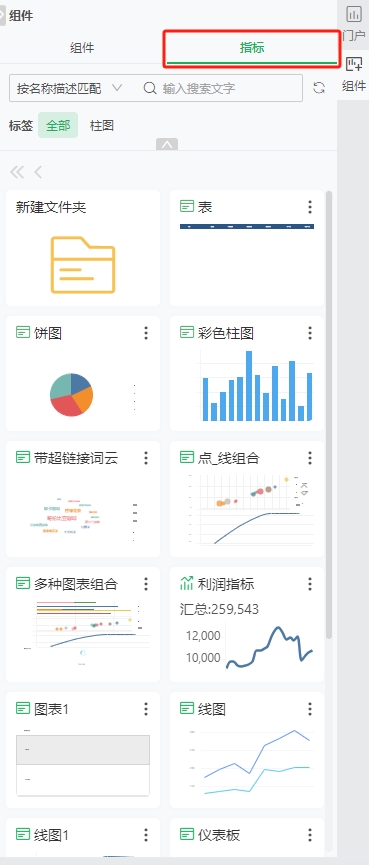Open more options for 彩色柱图 card
Viewport: 369px width, 865px height.
click(310, 333)
